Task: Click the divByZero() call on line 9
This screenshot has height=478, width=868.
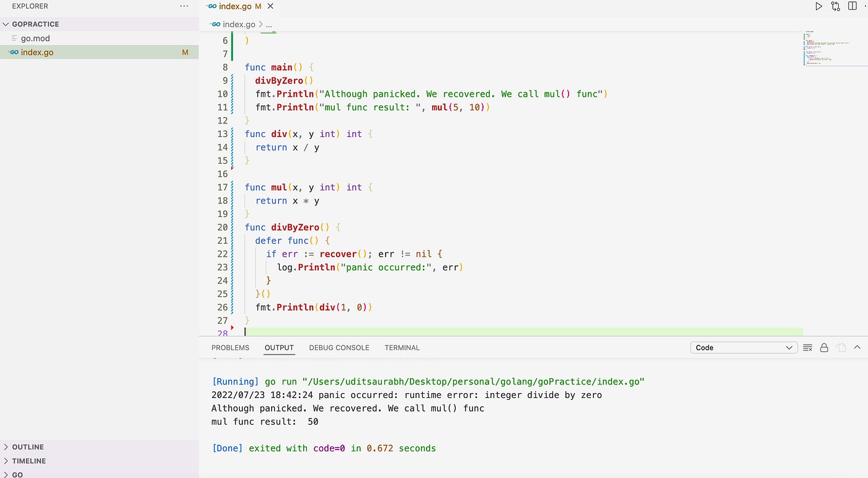Action: click(284, 81)
